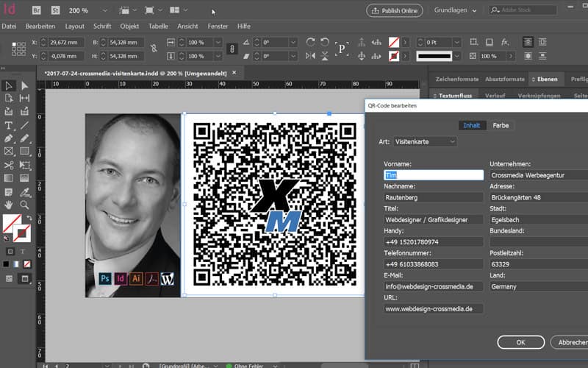Close the visitenkarte document tab
This screenshot has height=368, width=588.
234,73
